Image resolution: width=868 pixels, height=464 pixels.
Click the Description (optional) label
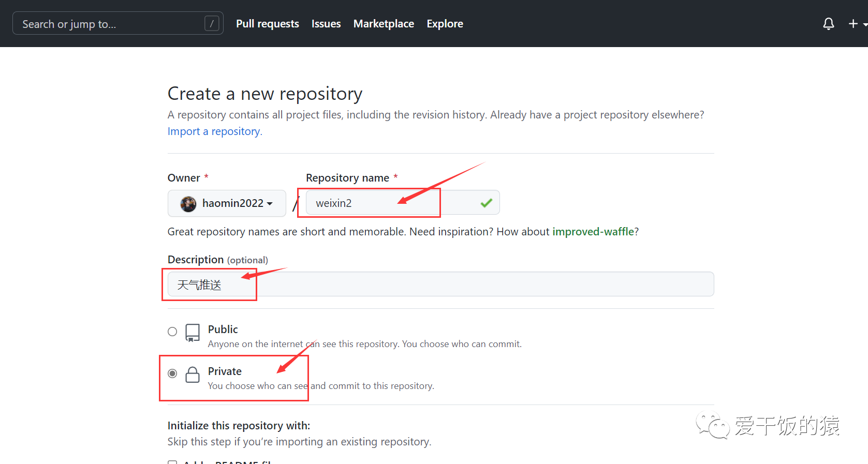(x=218, y=260)
